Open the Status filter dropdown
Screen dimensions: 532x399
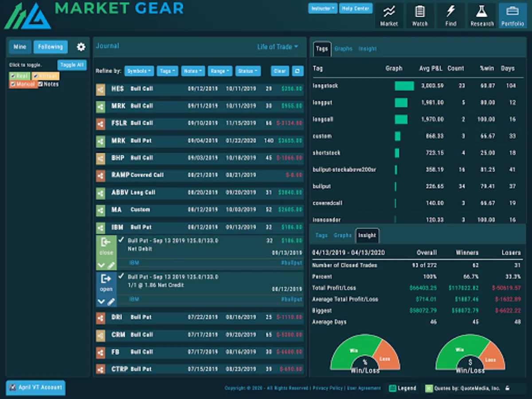pyautogui.click(x=247, y=71)
